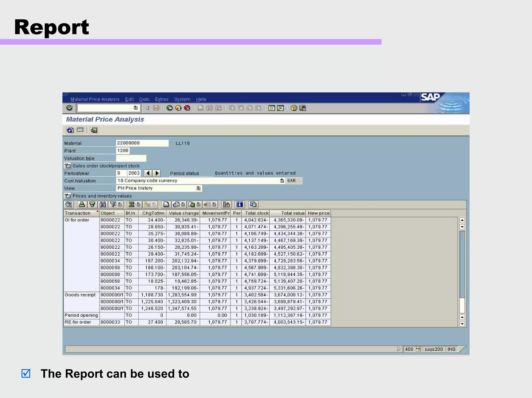Click the Choose layout icon
This screenshot has height=398, width=532.
tap(207, 204)
